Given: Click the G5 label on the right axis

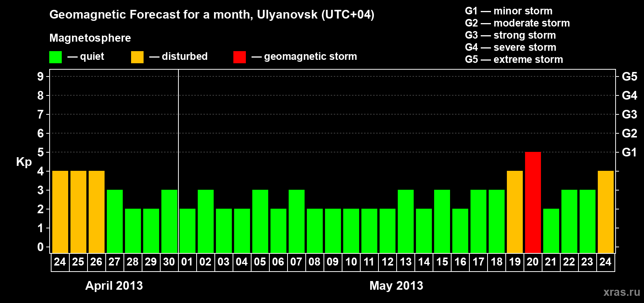Looking at the screenshot, I should (x=630, y=77).
